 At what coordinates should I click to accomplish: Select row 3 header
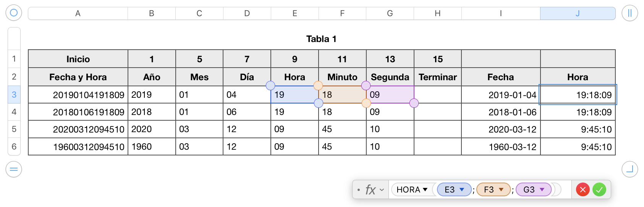(14, 95)
